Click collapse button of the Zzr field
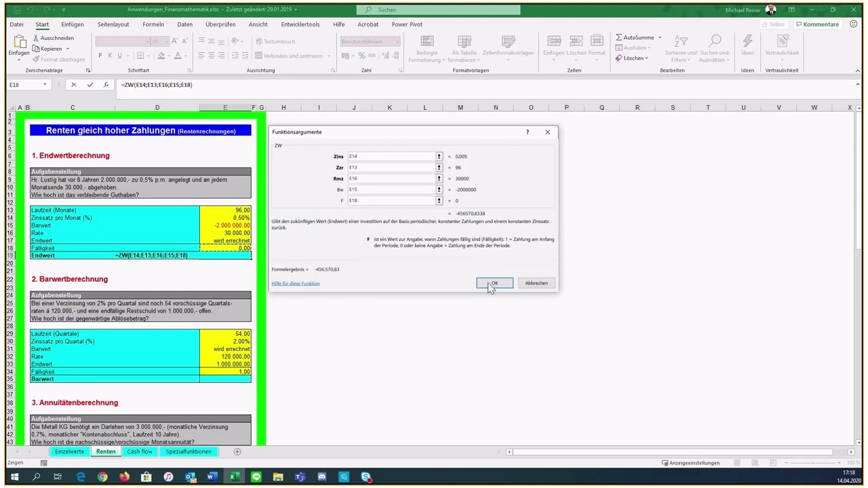The width and height of the screenshot is (868, 488). tap(439, 167)
